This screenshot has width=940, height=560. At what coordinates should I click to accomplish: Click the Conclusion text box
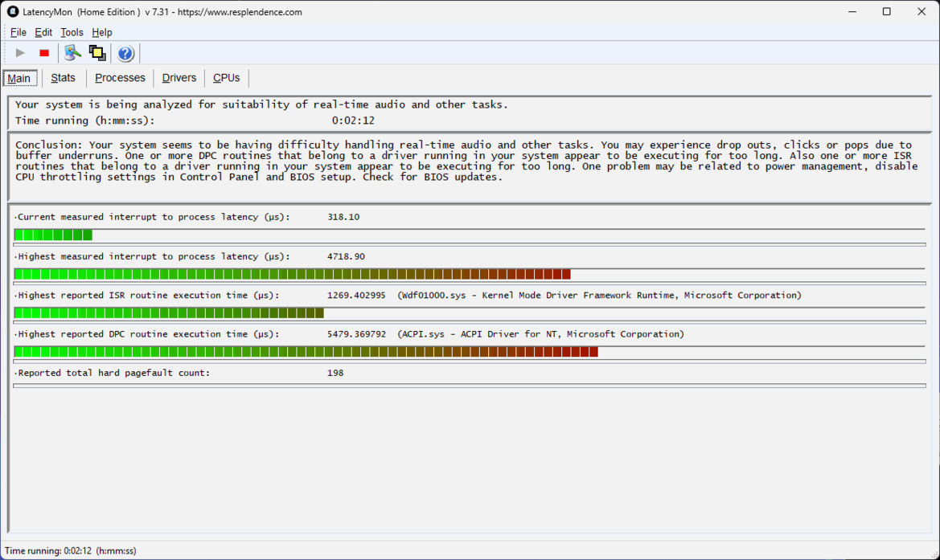pos(466,165)
